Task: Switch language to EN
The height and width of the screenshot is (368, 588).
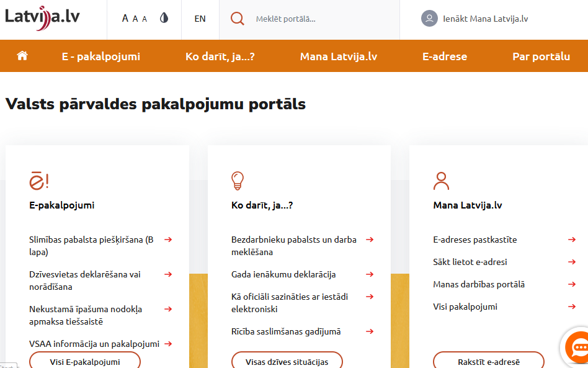Action: click(x=200, y=18)
